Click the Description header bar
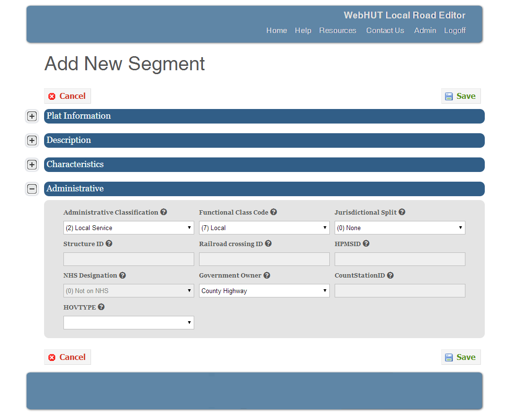The image size is (509, 420). pos(264,140)
